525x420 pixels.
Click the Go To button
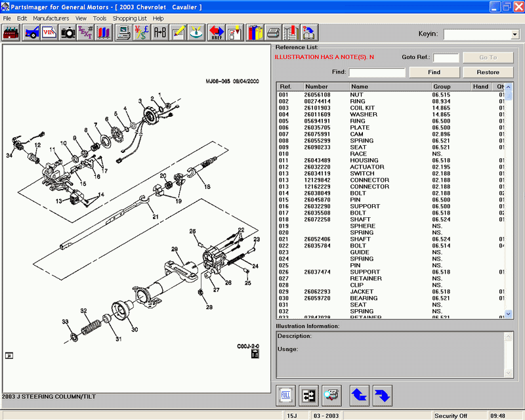pos(488,57)
